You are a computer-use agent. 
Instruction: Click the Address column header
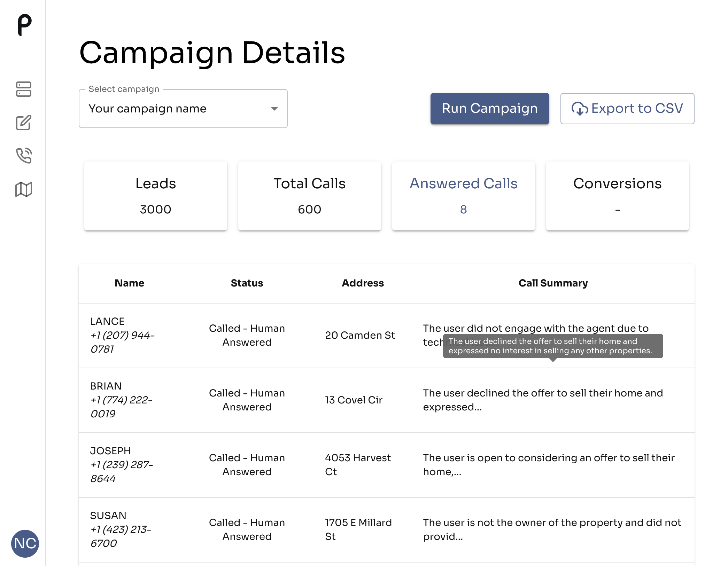pyautogui.click(x=363, y=283)
